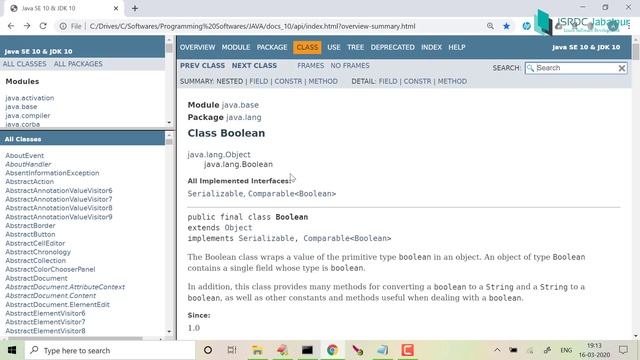Bookmark this page with the star icon

507,26
